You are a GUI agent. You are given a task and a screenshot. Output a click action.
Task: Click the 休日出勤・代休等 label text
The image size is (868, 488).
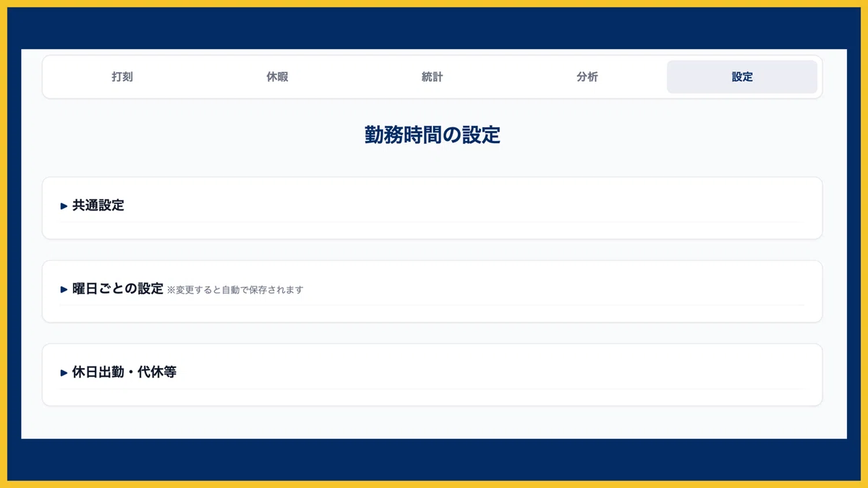(x=124, y=372)
